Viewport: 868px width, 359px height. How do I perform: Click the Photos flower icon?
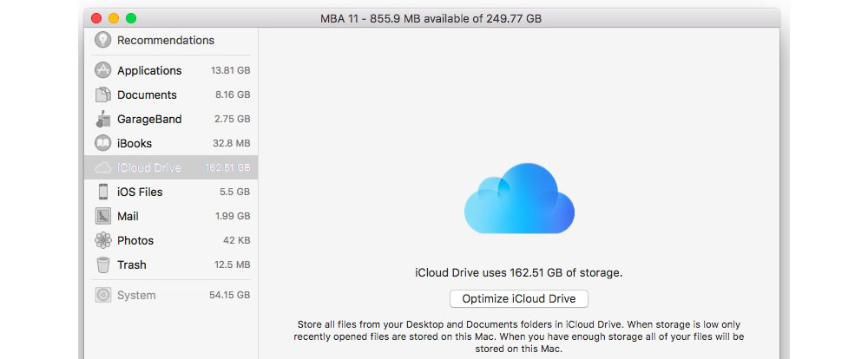[x=103, y=241]
